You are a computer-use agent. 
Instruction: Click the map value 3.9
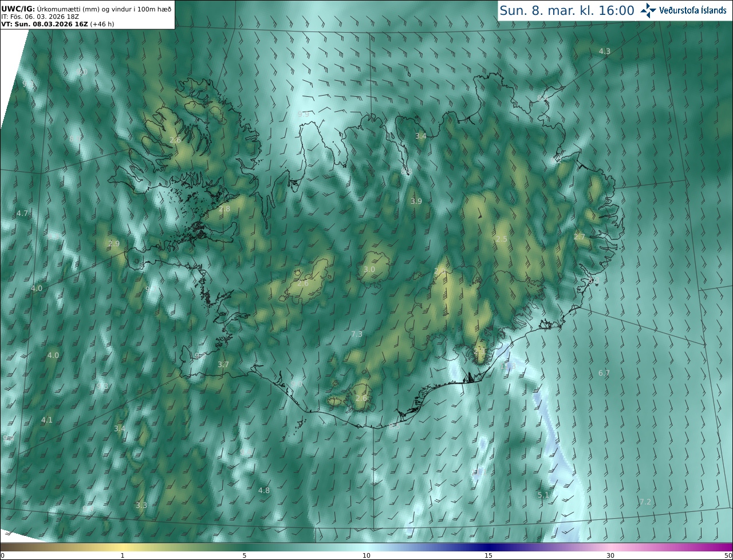pos(416,201)
